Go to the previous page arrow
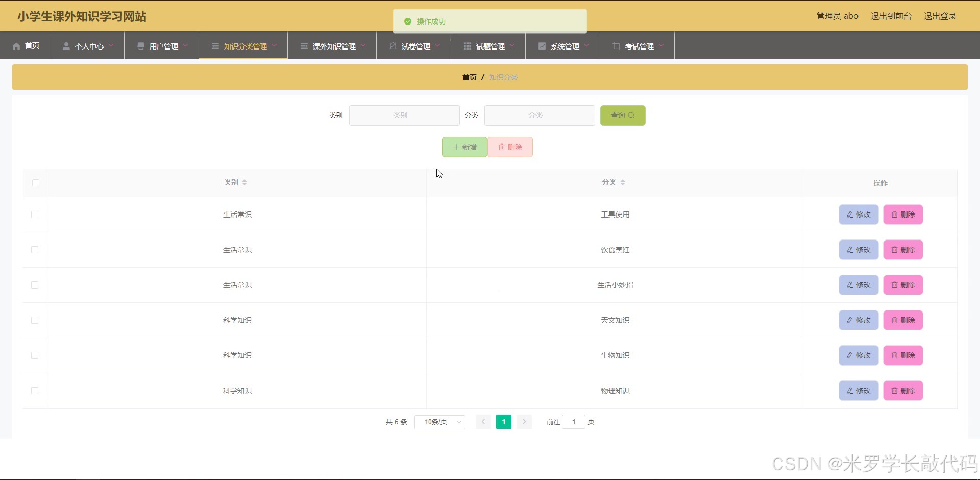This screenshot has height=480, width=980. (483, 422)
